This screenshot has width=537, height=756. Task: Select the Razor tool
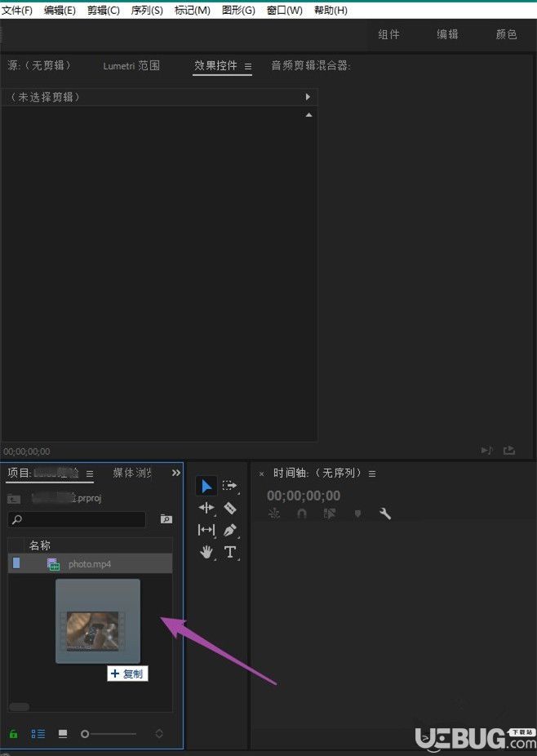point(230,508)
